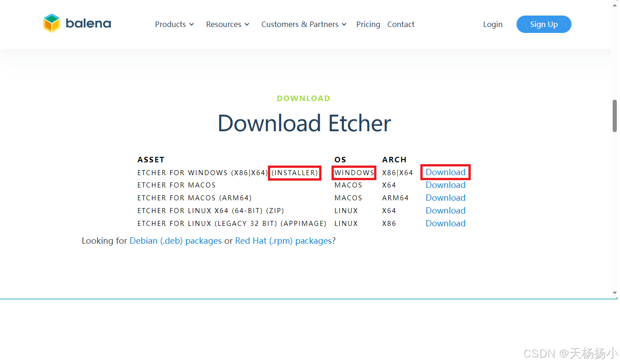Select the "Download Etcher" heading
Image resolution: width=620 pixels, height=364 pixels.
(304, 123)
